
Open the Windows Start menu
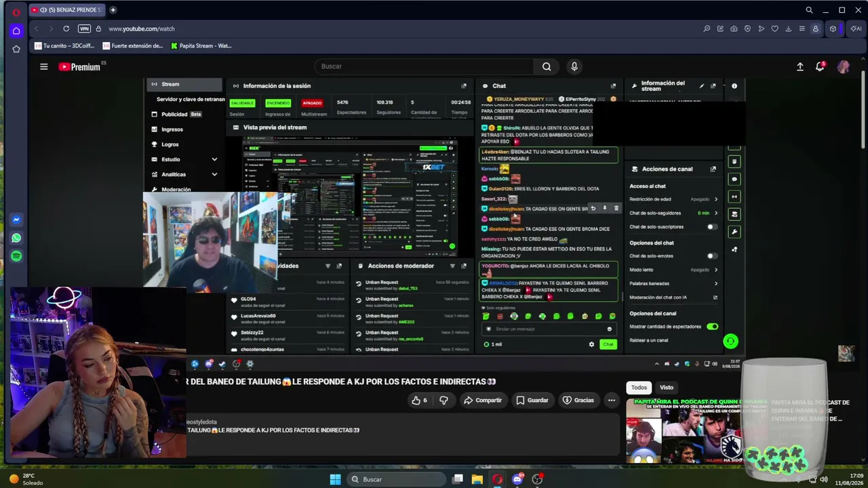point(335,479)
